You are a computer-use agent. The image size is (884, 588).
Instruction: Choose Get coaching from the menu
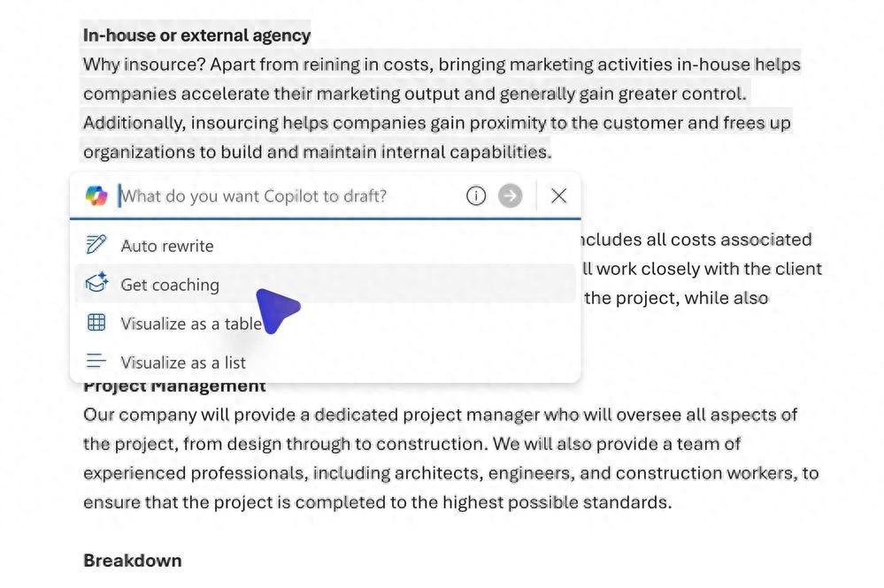(x=170, y=285)
